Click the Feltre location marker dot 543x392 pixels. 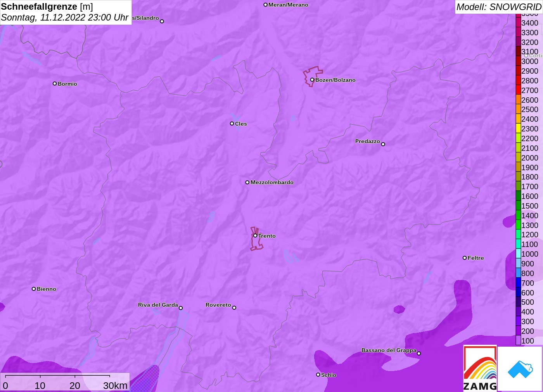click(x=465, y=258)
